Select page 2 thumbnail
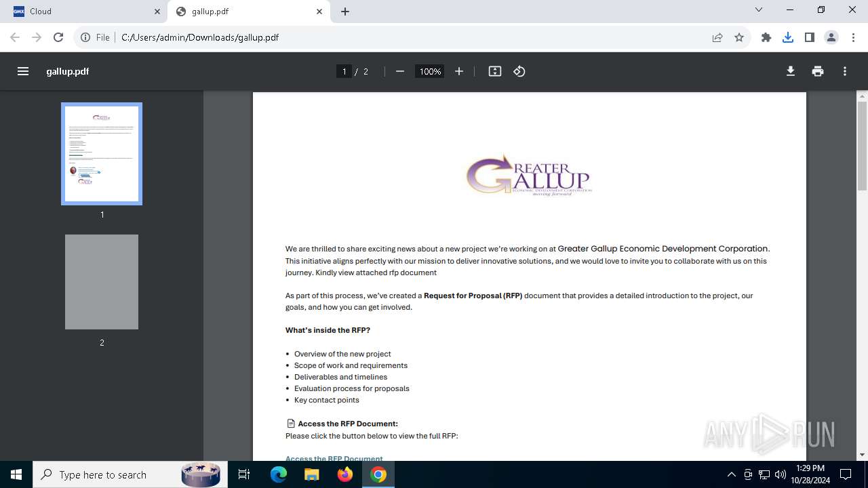Viewport: 868px width, 488px height. coord(102,282)
